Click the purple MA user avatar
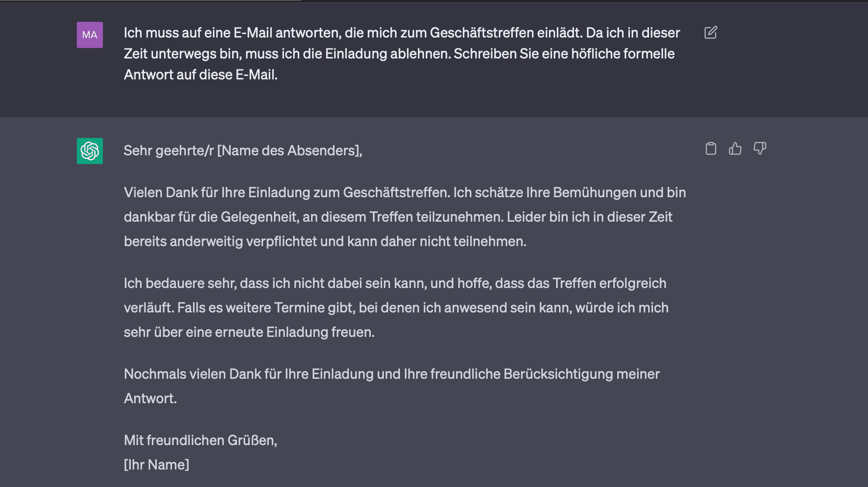 pos(89,35)
